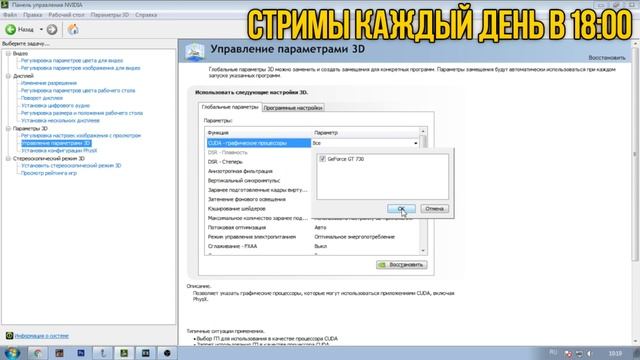Open the Рабочий стол menu
The height and width of the screenshot is (360, 640).
(66, 15)
